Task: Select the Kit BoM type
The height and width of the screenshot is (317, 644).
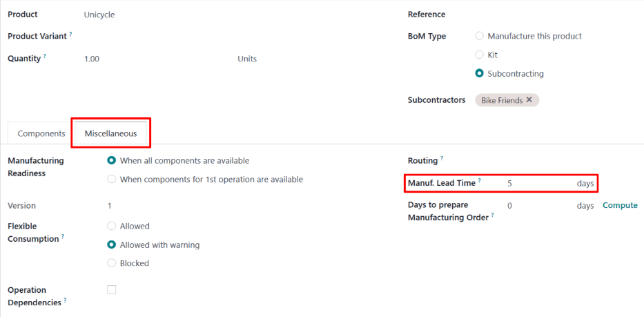Action: (x=480, y=55)
